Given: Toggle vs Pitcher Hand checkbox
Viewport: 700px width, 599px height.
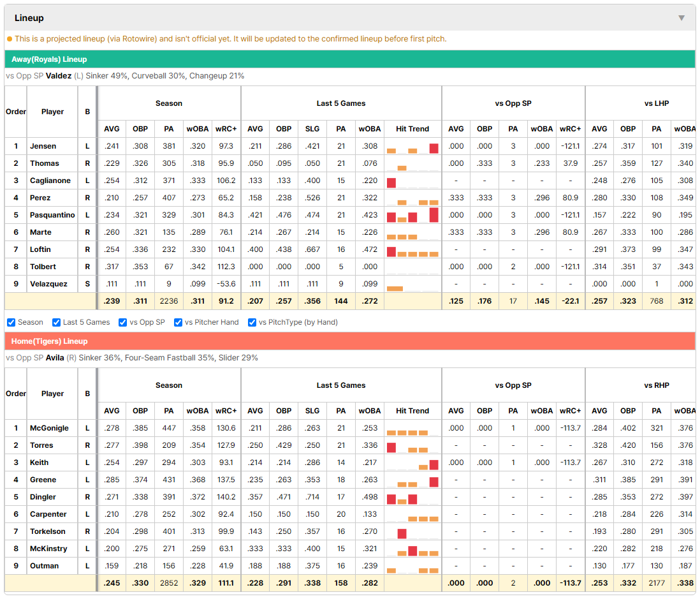Looking at the screenshot, I should [178, 323].
